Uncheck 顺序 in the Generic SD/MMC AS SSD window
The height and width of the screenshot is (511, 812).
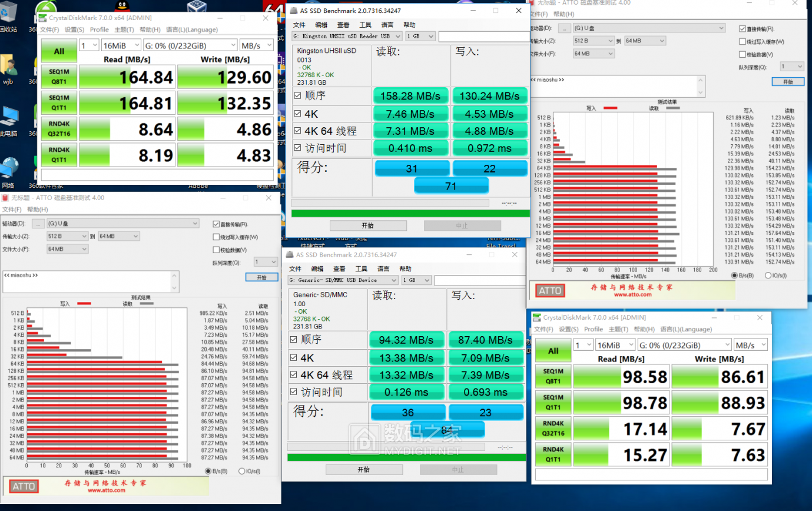[293, 340]
